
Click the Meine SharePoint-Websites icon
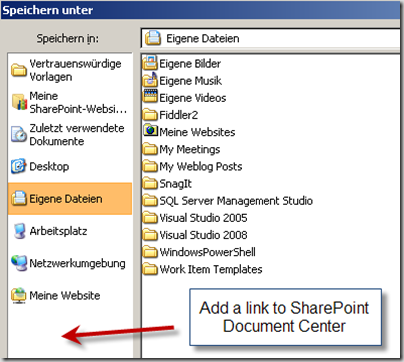(x=19, y=102)
